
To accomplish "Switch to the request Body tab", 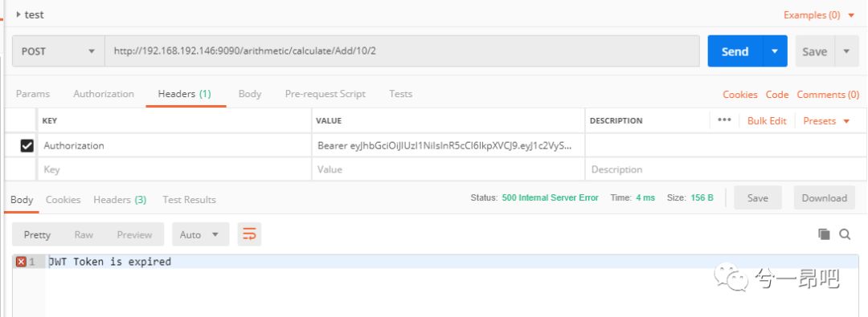I will tap(250, 94).
